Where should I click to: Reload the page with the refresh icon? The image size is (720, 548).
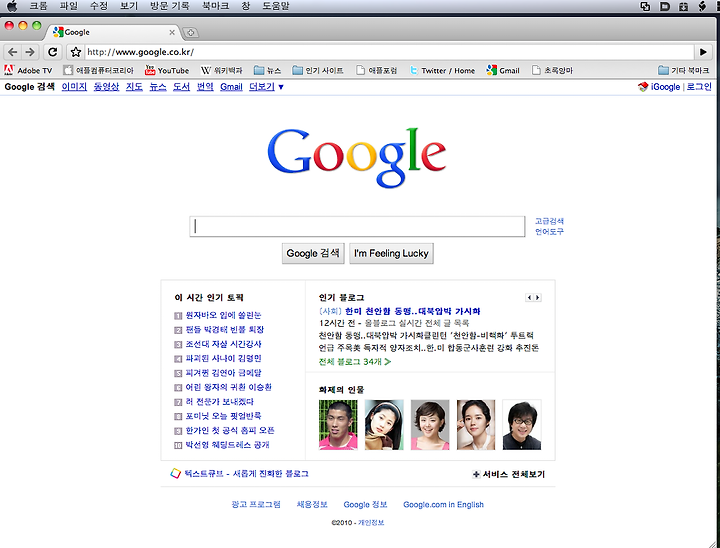(x=53, y=52)
